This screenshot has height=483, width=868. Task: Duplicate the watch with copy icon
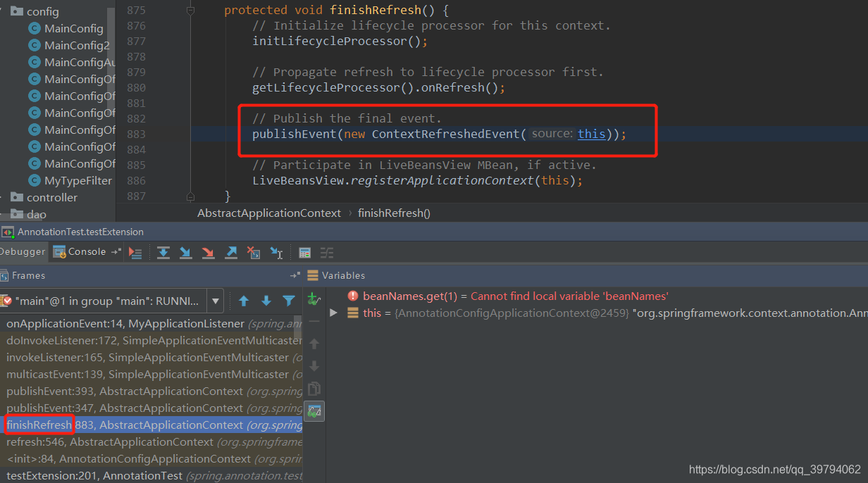point(314,389)
